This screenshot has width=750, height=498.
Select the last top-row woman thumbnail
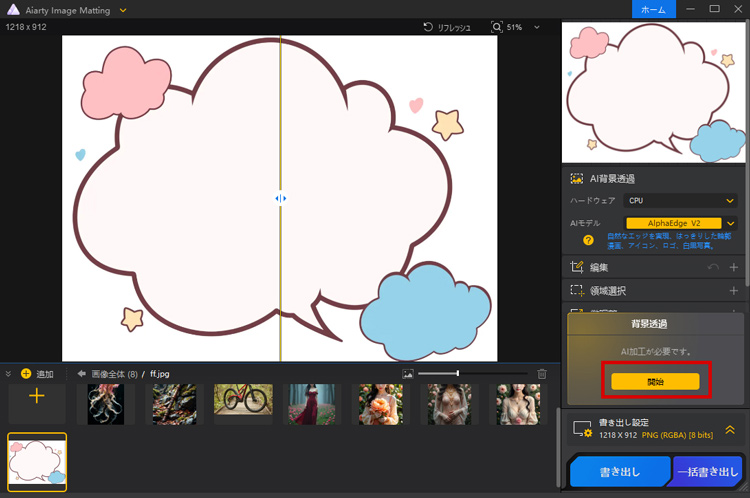518,404
